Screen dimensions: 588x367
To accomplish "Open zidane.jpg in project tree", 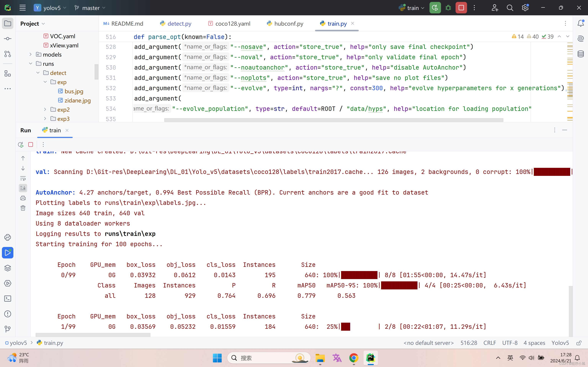I will [x=78, y=101].
